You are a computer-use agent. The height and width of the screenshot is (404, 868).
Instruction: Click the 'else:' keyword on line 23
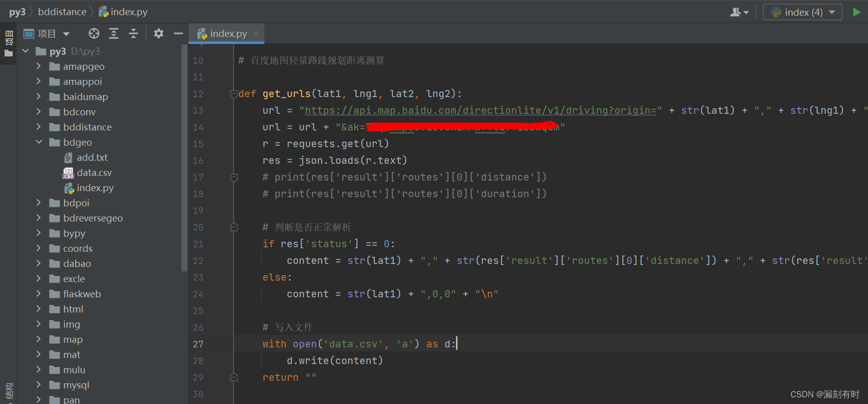(x=277, y=277)
